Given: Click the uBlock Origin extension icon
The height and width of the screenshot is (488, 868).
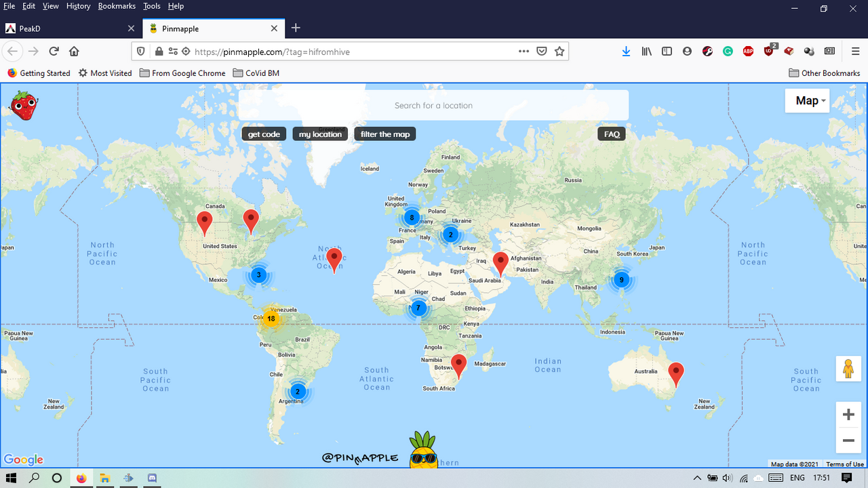Looking at the screenshot, I should [769, 51].
